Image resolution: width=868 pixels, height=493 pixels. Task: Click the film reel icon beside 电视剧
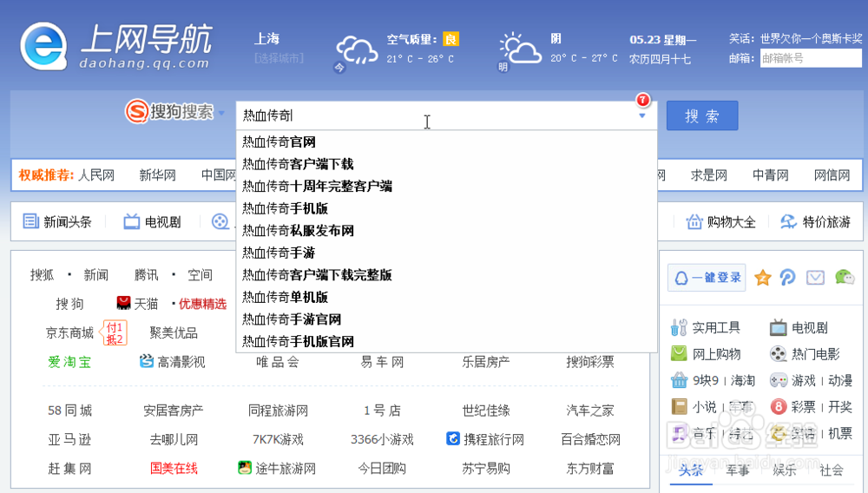point(220,221)
